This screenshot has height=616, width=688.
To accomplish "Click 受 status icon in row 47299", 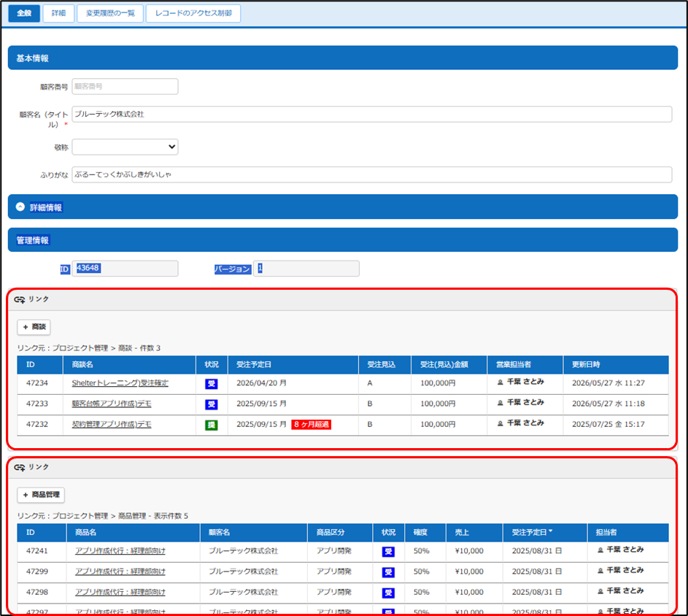I will coord(388,572).
